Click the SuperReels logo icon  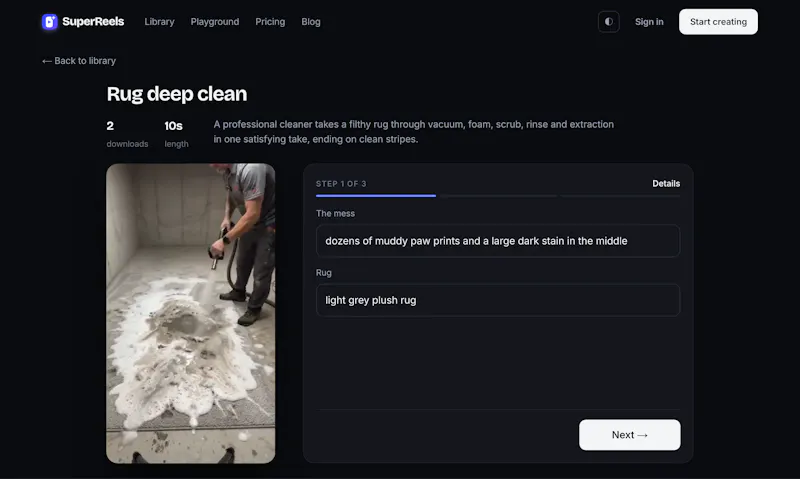(49, 22)
